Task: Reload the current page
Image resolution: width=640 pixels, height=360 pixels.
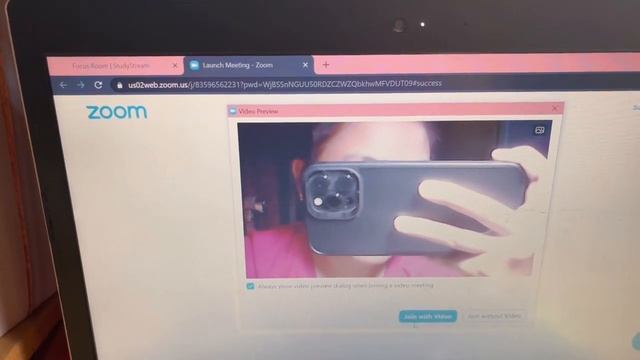Action: click(98, 85)
